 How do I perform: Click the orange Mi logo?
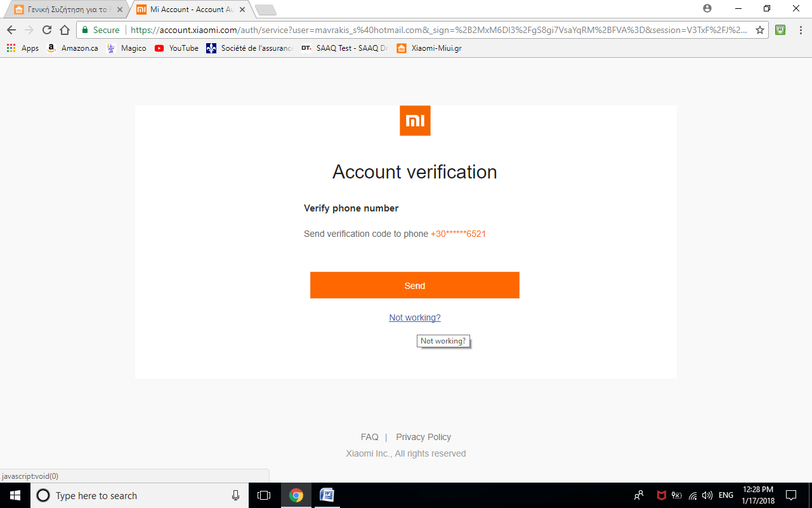point(415,121)
